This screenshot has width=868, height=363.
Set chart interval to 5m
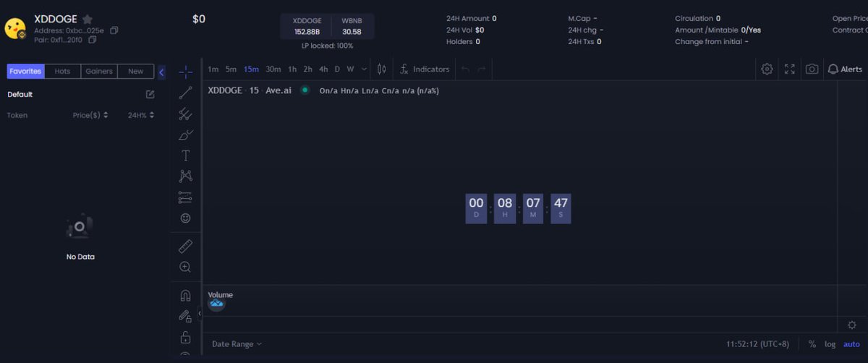click(231, 69)
